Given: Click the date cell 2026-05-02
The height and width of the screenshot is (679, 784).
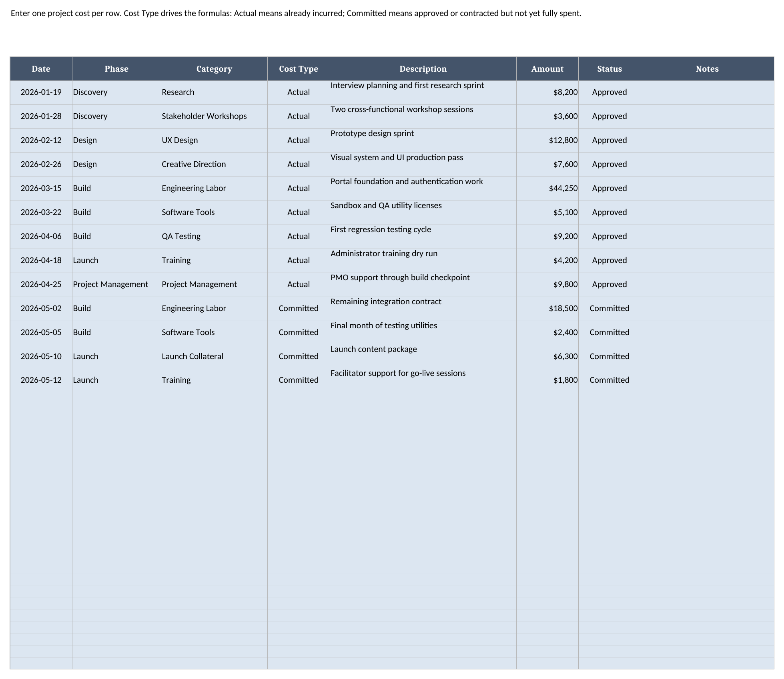Looking at the screenshot, I should tap(41, 309).
